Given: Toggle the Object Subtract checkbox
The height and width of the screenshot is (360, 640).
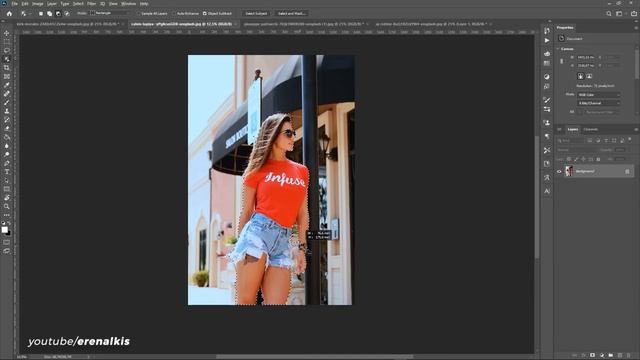Looking at the screenshot, I should click(x=205, y=13).
